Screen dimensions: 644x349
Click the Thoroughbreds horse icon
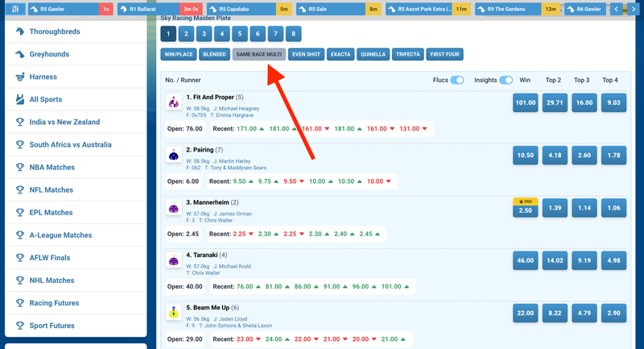coord(19,31)
